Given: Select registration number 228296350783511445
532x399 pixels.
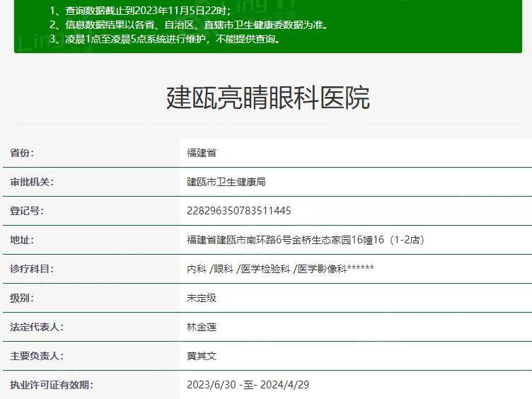Looking at the screenshot, I should pos(239,211).
